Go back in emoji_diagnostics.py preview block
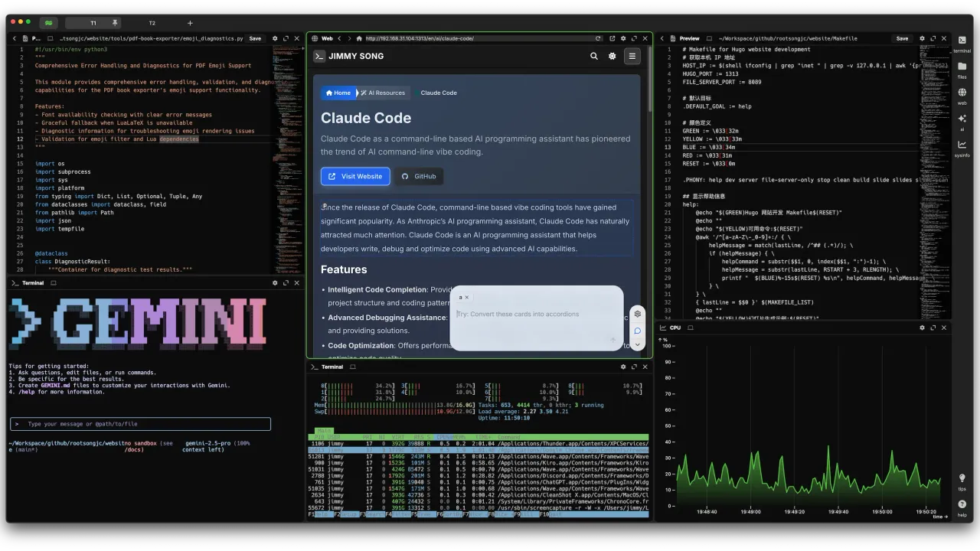This screenshot has height=551, width=980. coord(15,38)
